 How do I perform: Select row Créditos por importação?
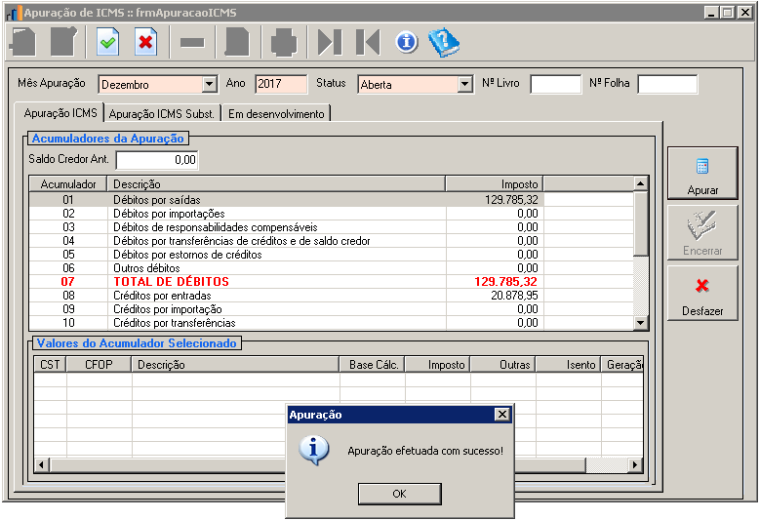coord(331,309)
